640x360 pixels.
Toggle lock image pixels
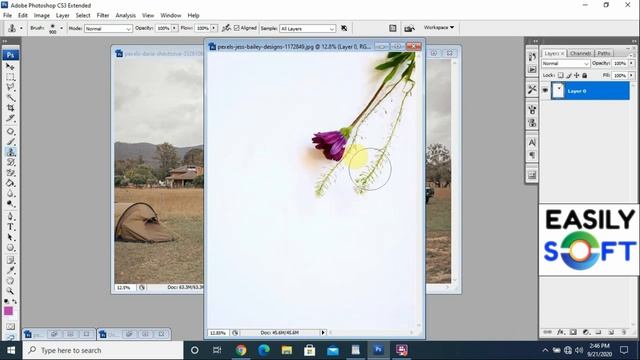pyautogui.click(x=569, y=76)
